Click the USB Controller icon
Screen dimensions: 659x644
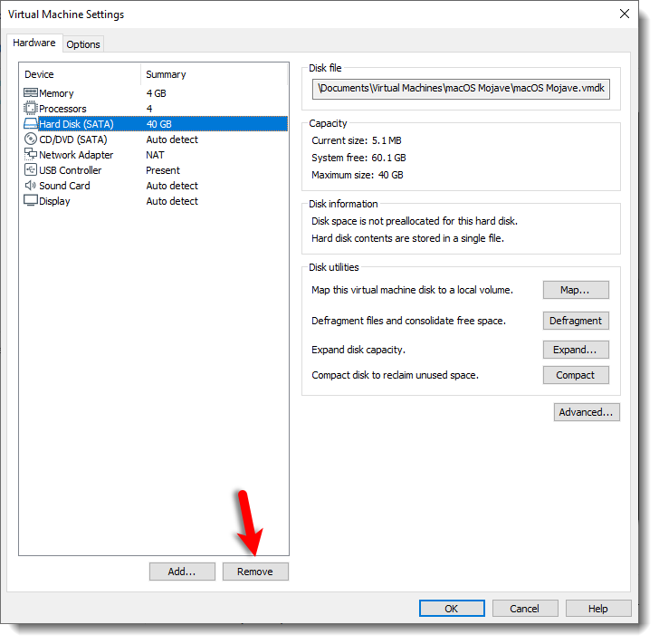(31, 170)
